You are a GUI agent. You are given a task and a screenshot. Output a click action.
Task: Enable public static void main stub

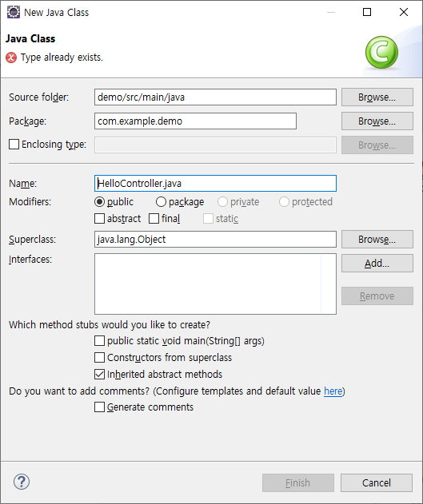[100, 341]
